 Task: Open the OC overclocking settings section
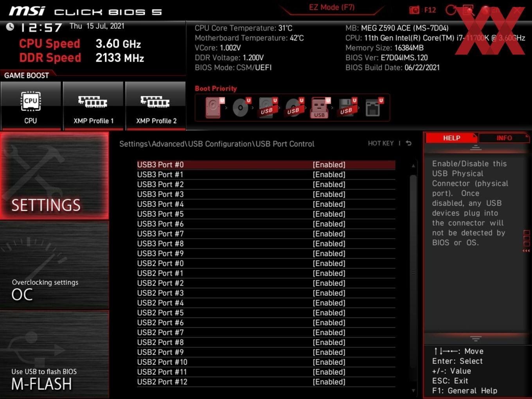54,265
